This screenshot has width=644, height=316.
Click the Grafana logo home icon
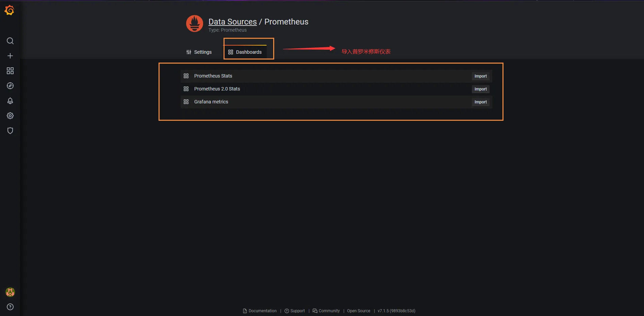click(10, 11)
